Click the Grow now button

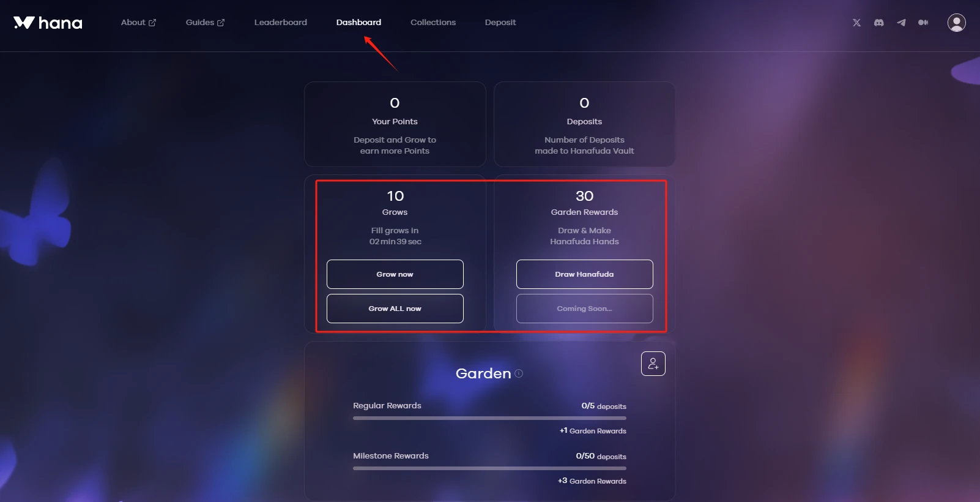click(x=395, y=274)
